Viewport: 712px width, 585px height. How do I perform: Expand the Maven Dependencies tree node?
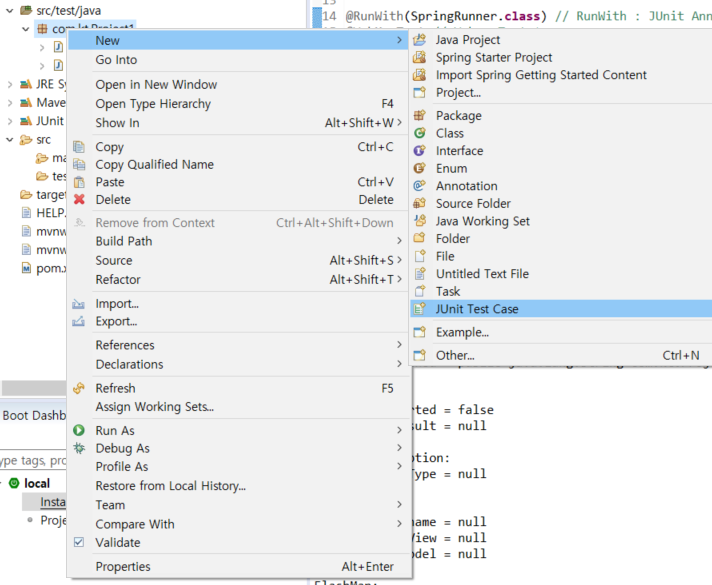(10, 103)
